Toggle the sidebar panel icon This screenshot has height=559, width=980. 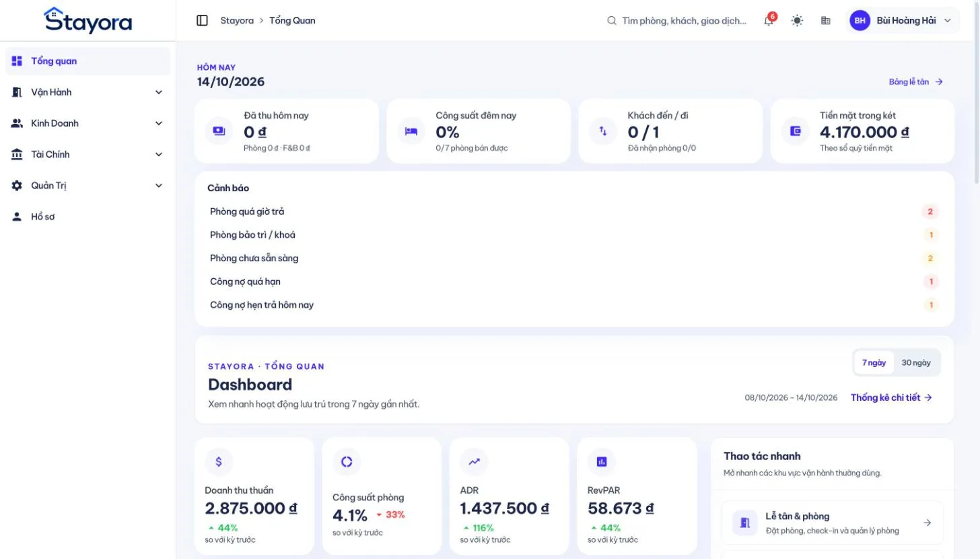coord(202,20)
